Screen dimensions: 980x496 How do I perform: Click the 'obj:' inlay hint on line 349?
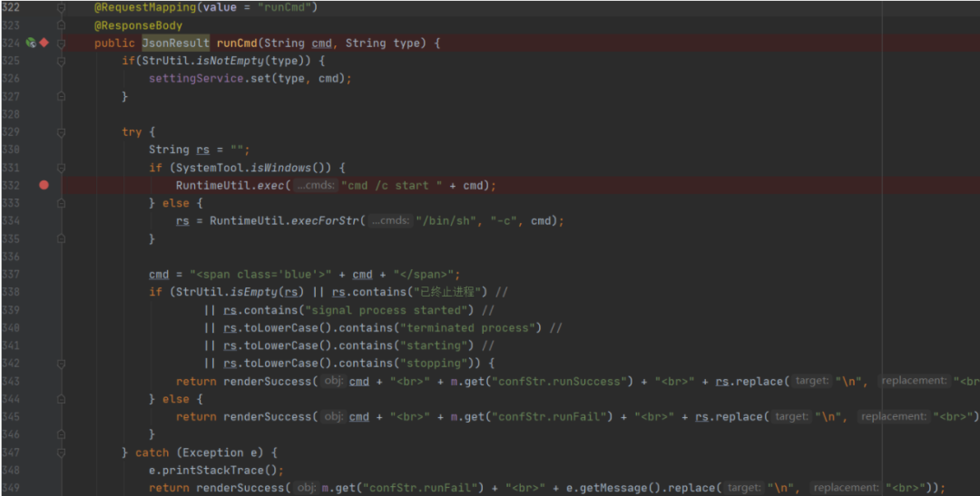(x=308, y=487)
